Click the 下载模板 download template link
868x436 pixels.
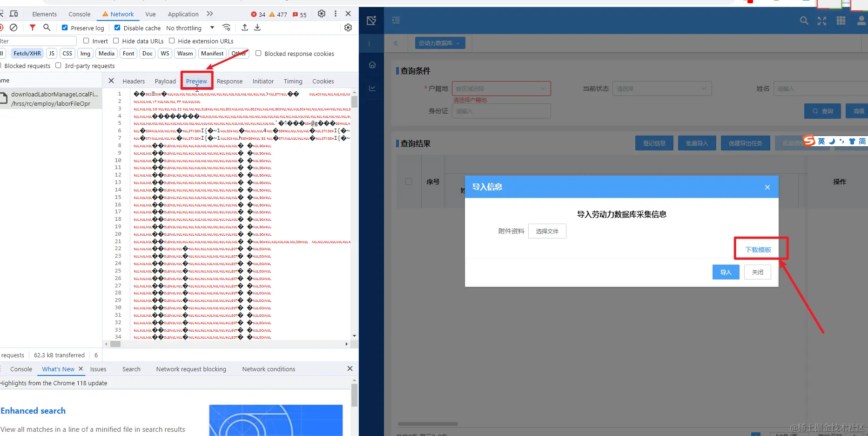click(758, 250)
